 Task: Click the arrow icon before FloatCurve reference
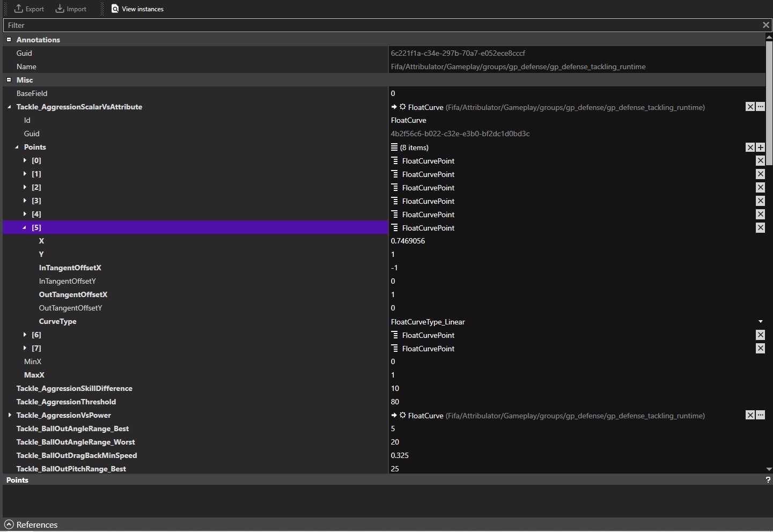coord(394,107)
